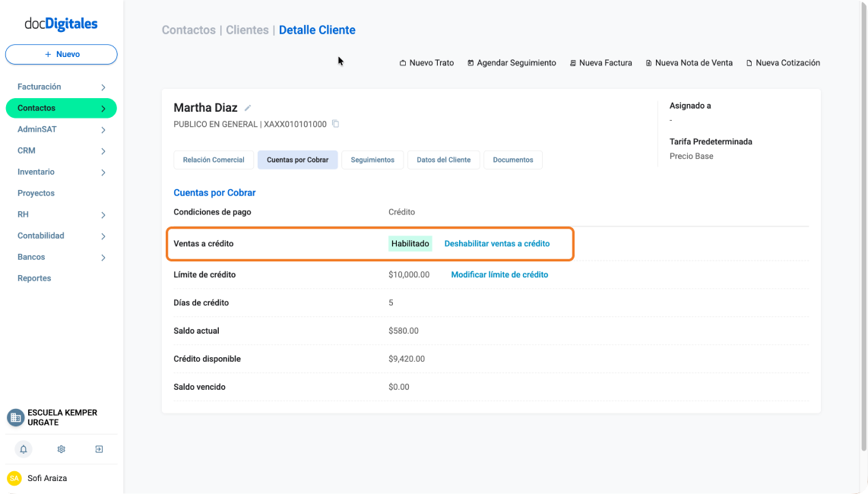Click the $9,420.00 Crédito disponible value
The width and height of the screenshot is (868, 494).
pyautogui.click(x=407, y=359)
